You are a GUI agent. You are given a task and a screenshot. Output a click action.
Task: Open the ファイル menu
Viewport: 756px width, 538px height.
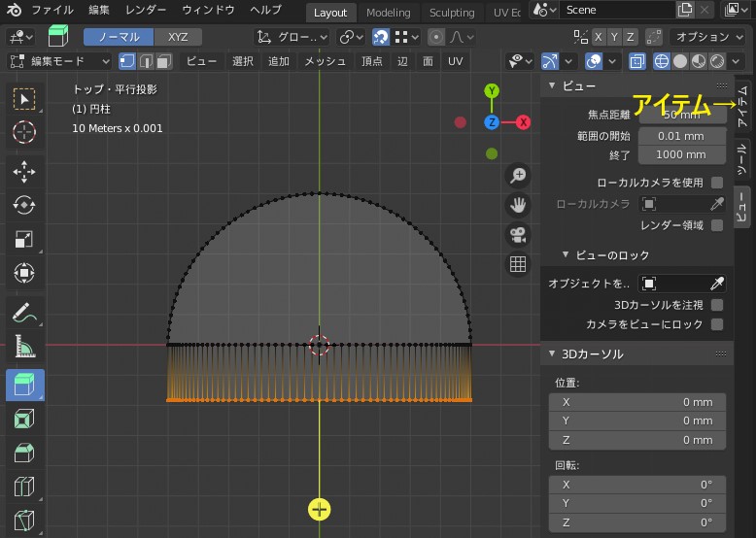[52, 10]
